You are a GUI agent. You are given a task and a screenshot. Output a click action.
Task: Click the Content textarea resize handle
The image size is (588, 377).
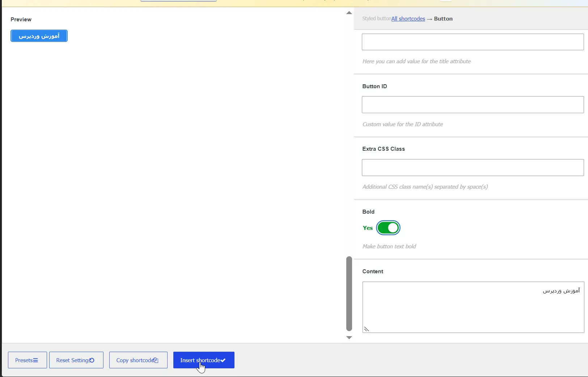click(x=367, y=329)
